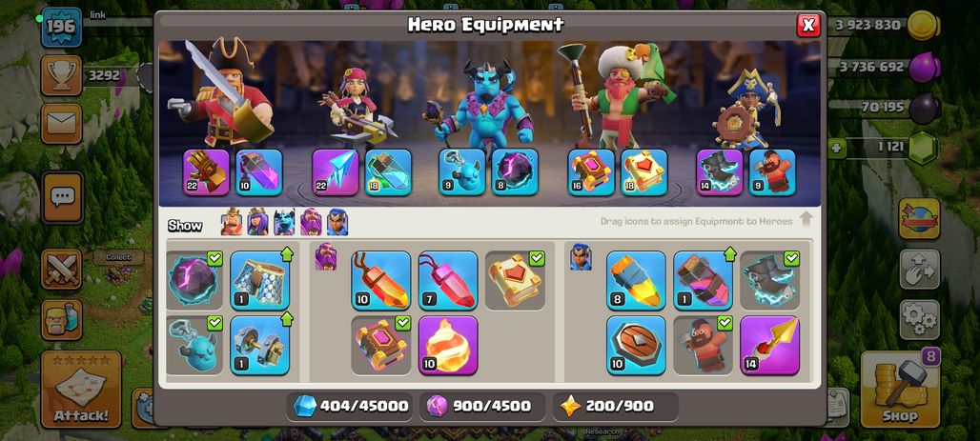Filter equipment by Archer Queen portrait
980x441 pixels.
point(257,222)
